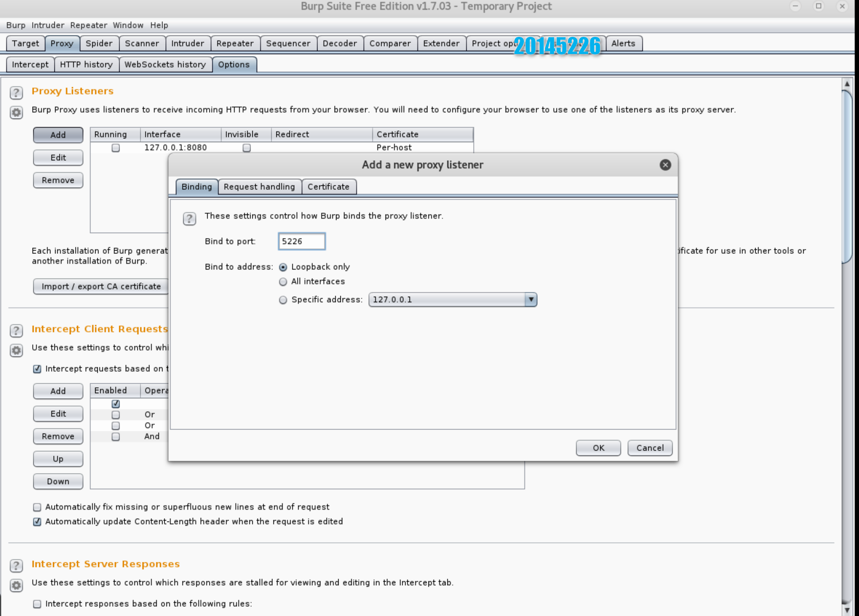The height and width of the screenshot is (616, 859).
Task: Close the Add a new proxy listener dialog
Action: pos(665,165)
